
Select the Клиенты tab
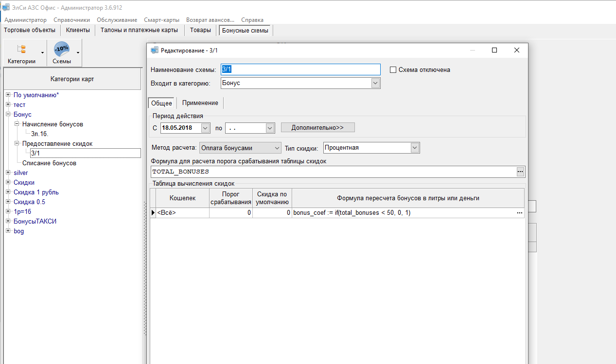[78, 30]
